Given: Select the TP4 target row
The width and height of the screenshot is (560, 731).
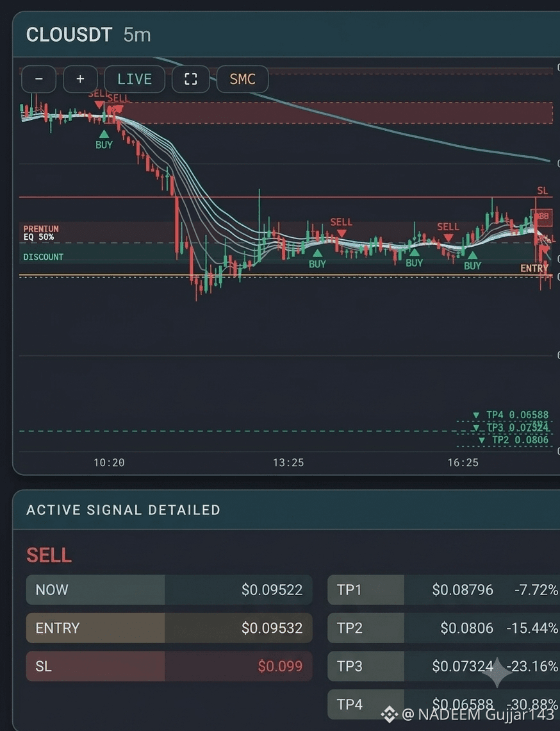Looking at the screenshot, I should tap(443, 705).
